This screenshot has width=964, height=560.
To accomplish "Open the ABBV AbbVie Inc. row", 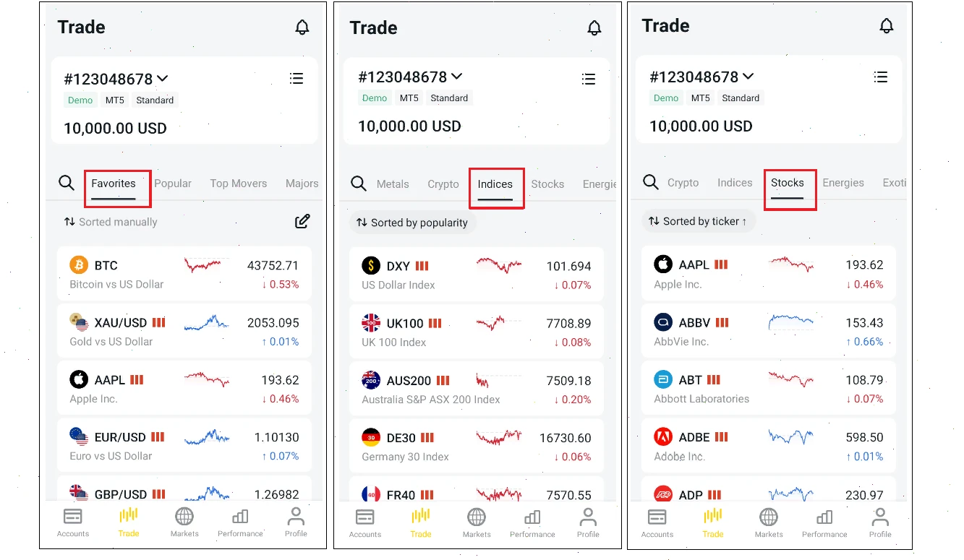I will [768, 330].
